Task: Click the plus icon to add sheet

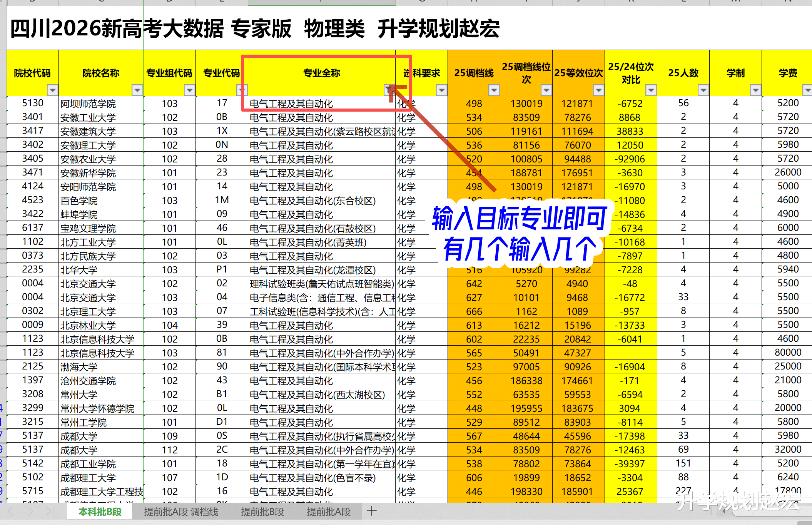Action: [371, 511]
